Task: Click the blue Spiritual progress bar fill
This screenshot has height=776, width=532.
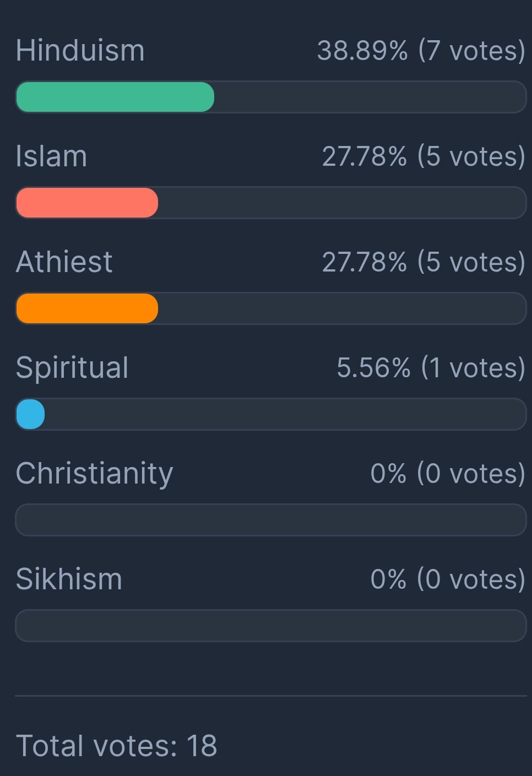Action: tap(30, 414)
